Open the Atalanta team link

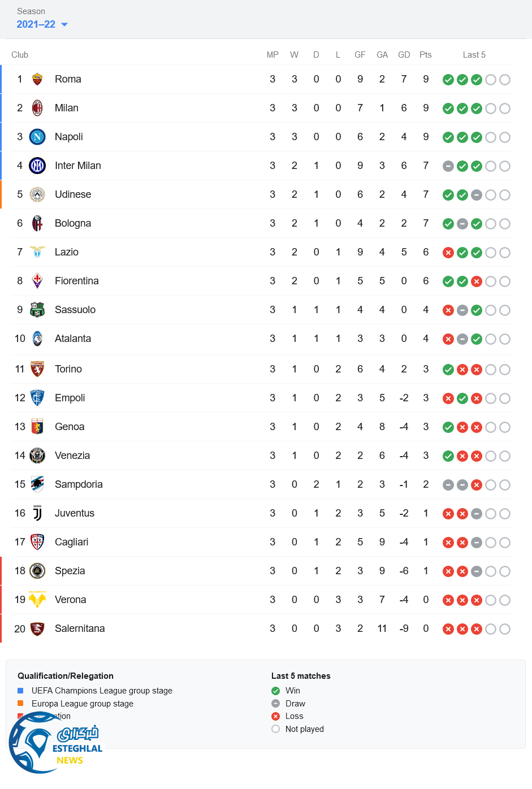point(72,339)
